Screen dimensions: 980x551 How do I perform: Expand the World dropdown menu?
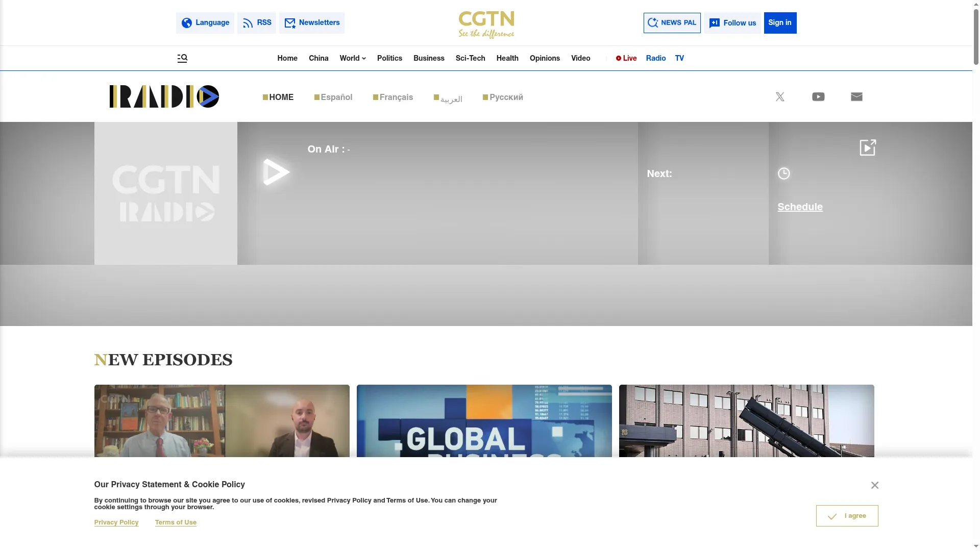(x=353, y=58)
